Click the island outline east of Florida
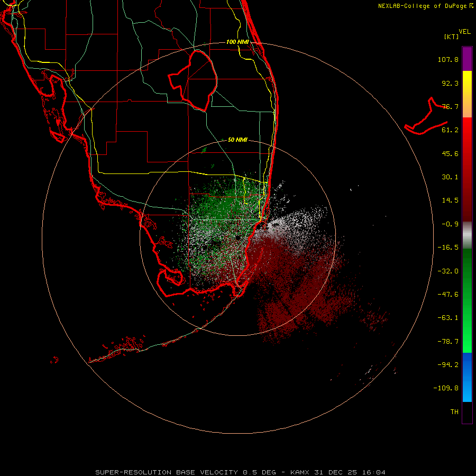Image resolution: width=476 pixels, height=476 pixels. tap(426, 116)
